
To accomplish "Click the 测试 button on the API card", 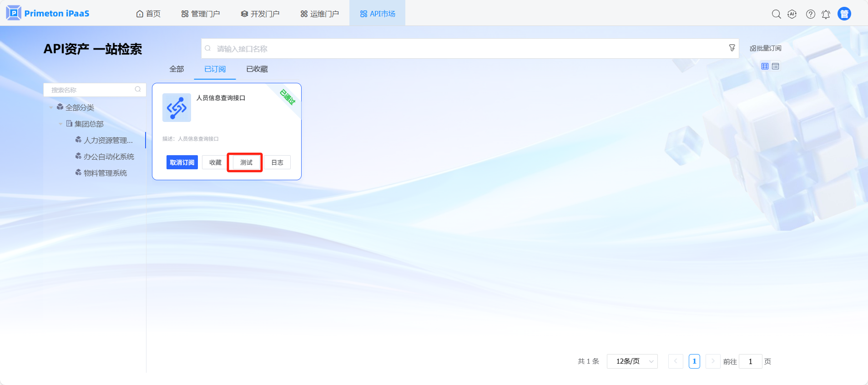I will point(246,162).
